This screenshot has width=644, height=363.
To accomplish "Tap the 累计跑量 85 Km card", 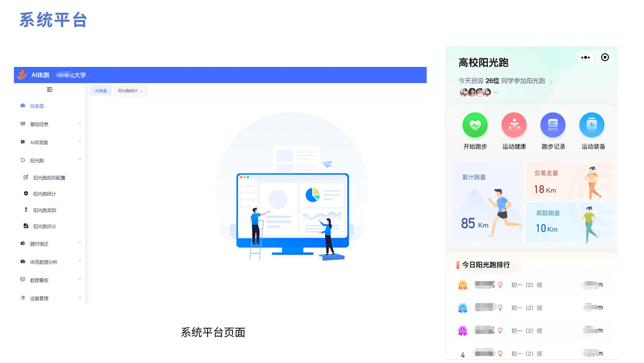I will (x=487, y=201).
